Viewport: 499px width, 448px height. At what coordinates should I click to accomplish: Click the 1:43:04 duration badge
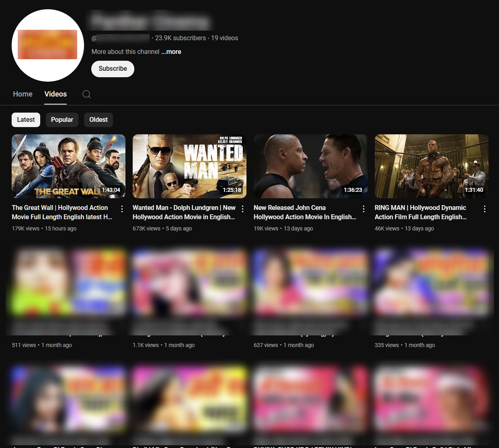coord(111,190)
